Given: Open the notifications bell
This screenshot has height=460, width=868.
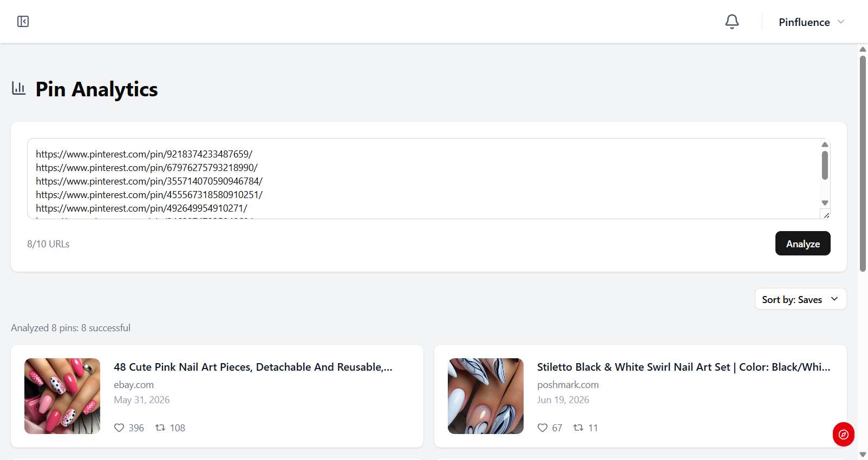Looking at the screenshot, I should click(732, 22).
